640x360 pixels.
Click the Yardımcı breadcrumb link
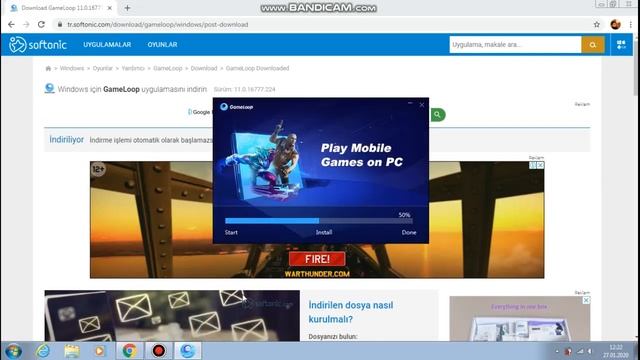pyautogui.click(x=133, y=68)
